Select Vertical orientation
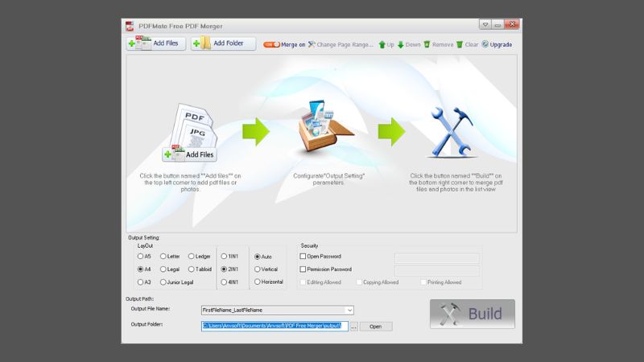 click(257, 269)
